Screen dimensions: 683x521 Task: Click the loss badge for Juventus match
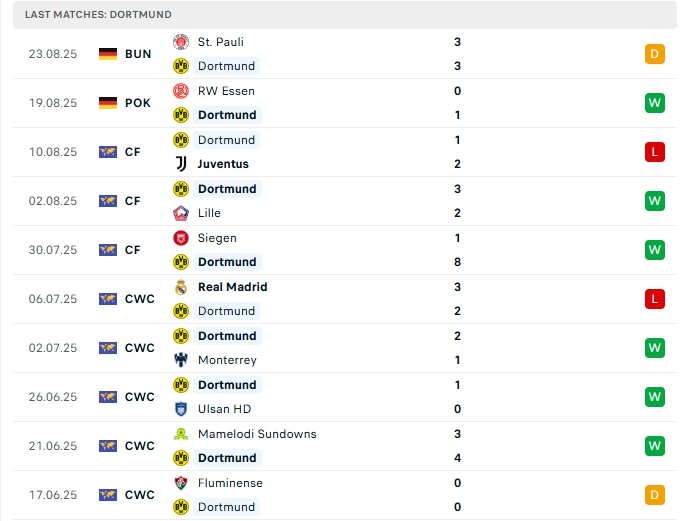click(655, 152)
